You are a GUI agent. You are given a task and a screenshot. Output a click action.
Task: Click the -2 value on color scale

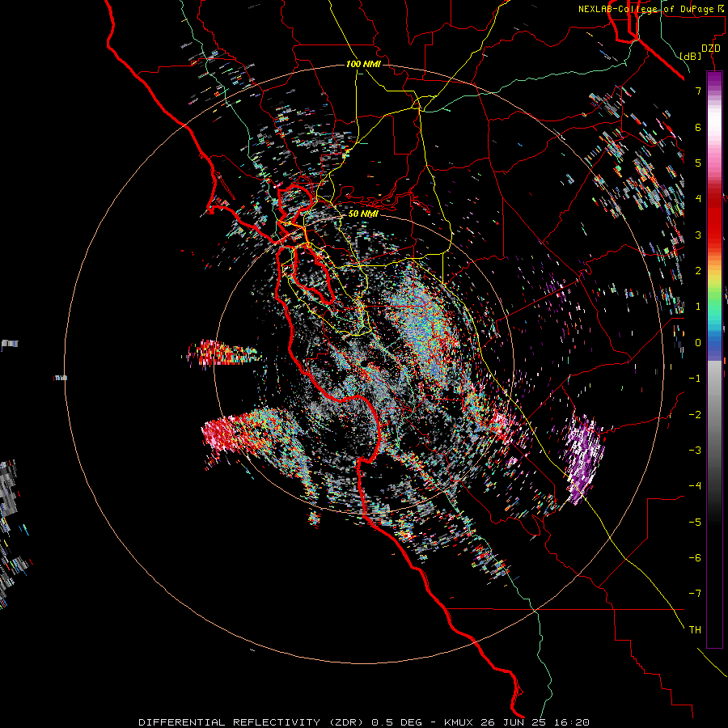tap(695, 415)
